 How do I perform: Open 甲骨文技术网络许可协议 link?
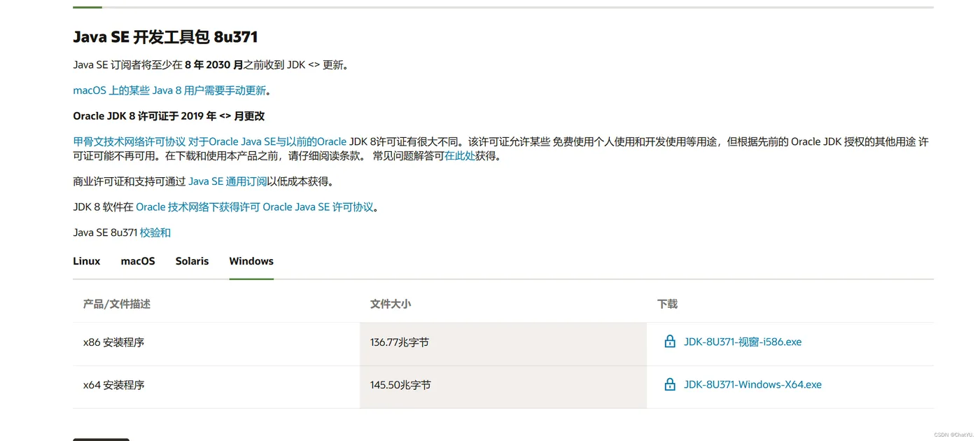coord(129,141)
